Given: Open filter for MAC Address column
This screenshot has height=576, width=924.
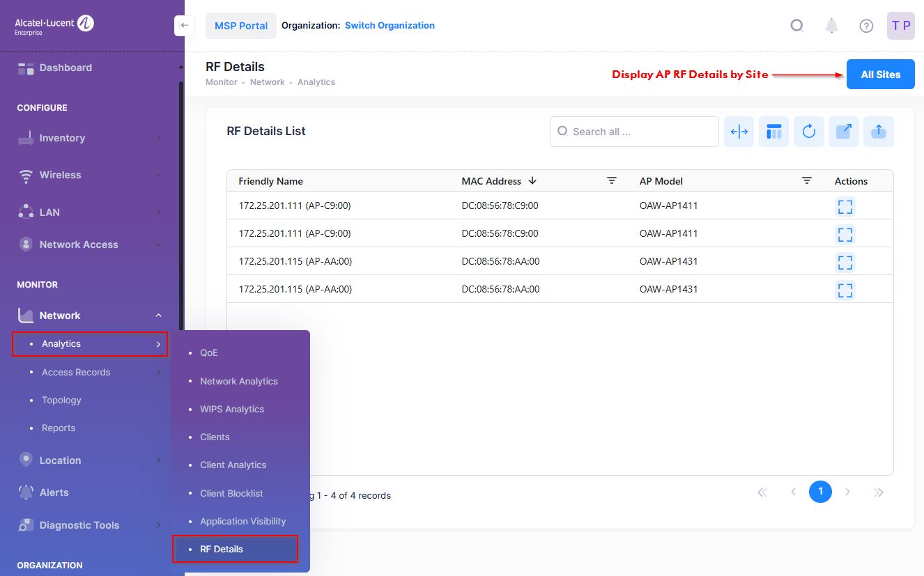Looking at the screenshot, I should pos(611,181).
